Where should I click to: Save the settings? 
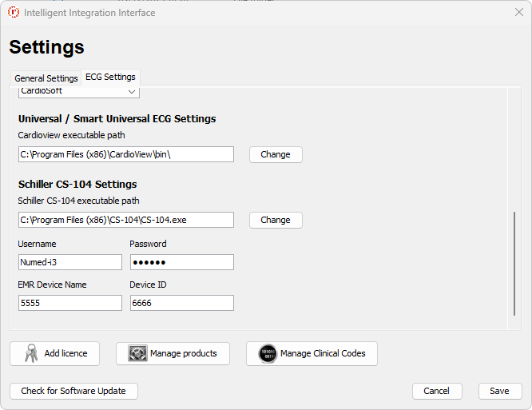click(x=499, y=391)
